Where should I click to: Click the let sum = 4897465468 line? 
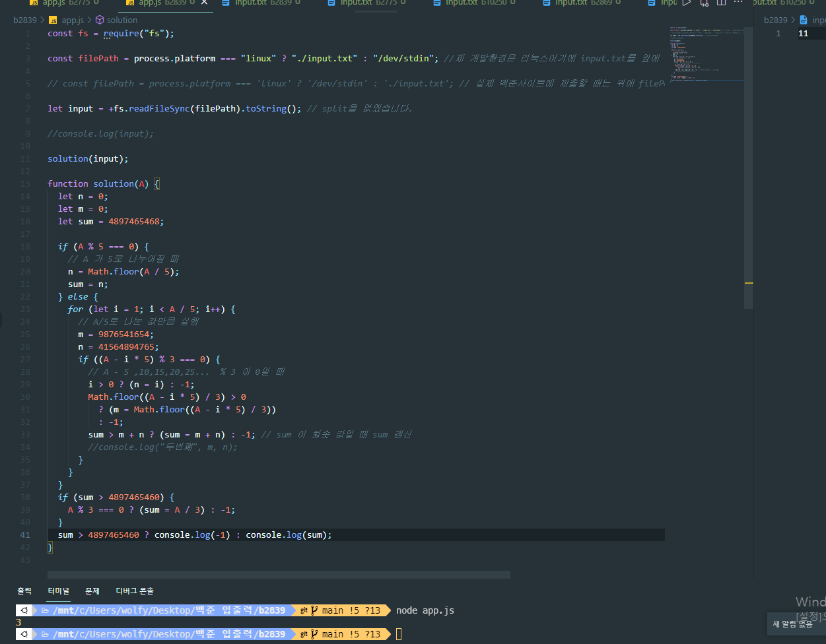coord(110,221)
